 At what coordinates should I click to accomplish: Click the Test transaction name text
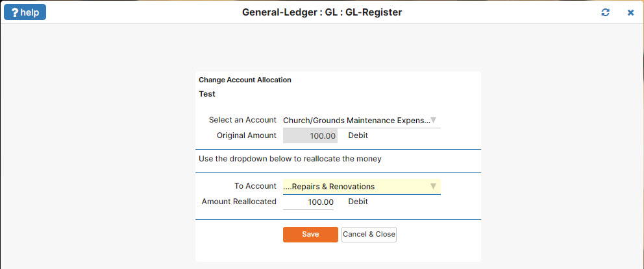point(207,94)
